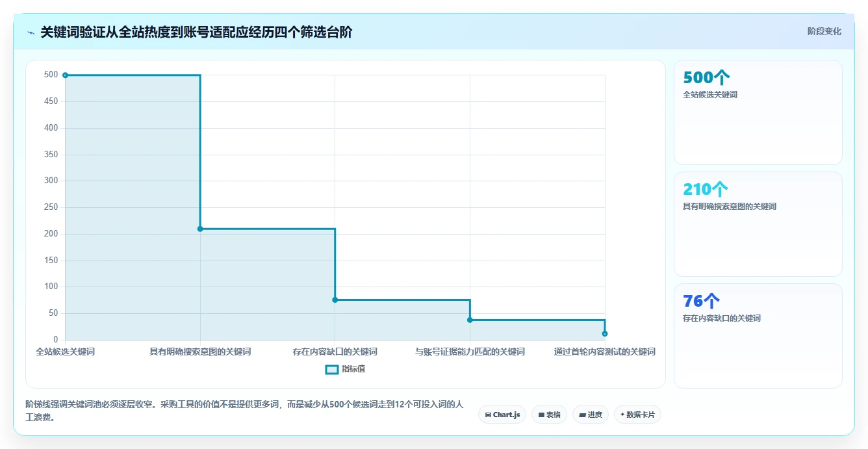Click the x-axis label 与账号证据能力匹配的关键词
Viewport: 868px width, 449px height.
click(x=470, y=352)
